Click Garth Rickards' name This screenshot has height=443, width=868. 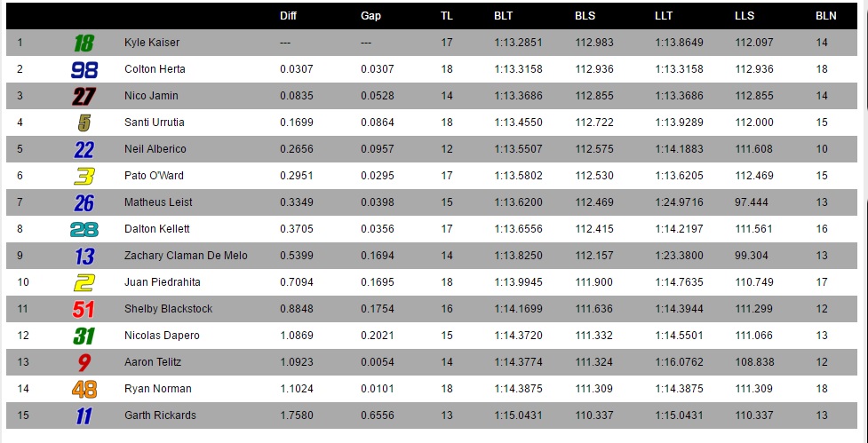coord(160,415)
